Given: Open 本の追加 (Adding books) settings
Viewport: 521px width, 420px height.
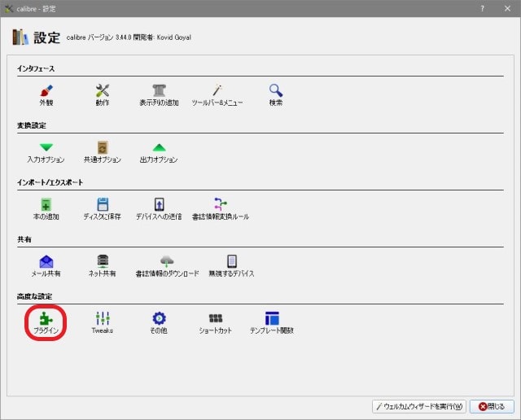Looking at the screenshot, I should (46, 209).
